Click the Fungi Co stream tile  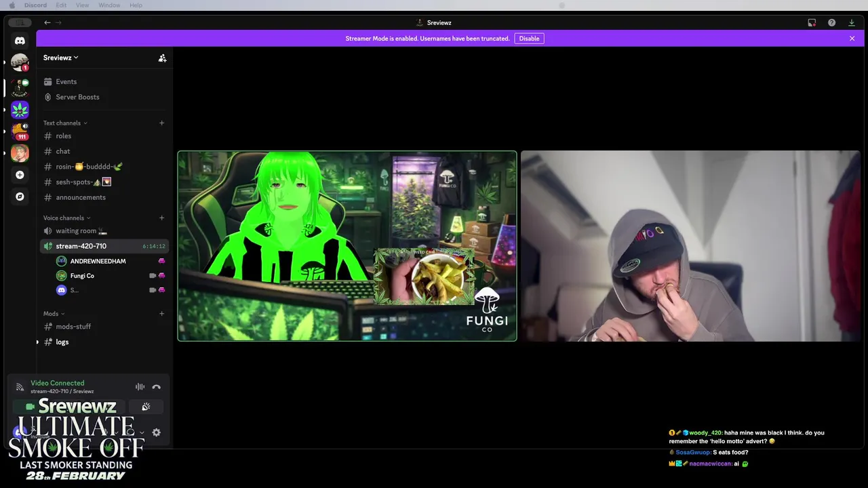[x=347, y=246]
